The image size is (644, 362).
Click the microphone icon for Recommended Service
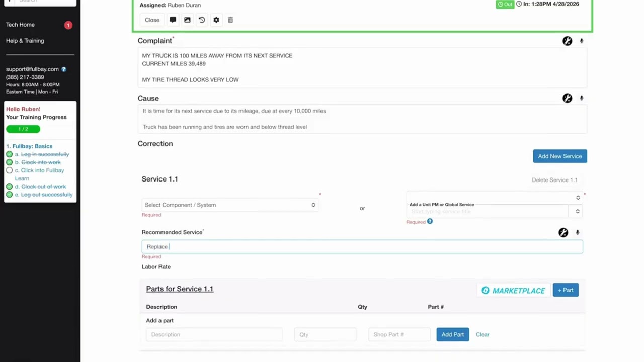577,232
